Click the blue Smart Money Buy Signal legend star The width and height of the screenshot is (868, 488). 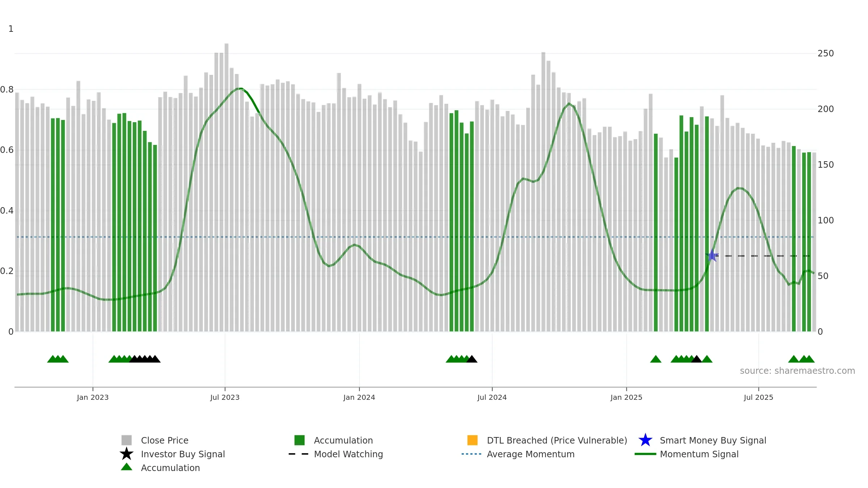(x=645, y=440)
